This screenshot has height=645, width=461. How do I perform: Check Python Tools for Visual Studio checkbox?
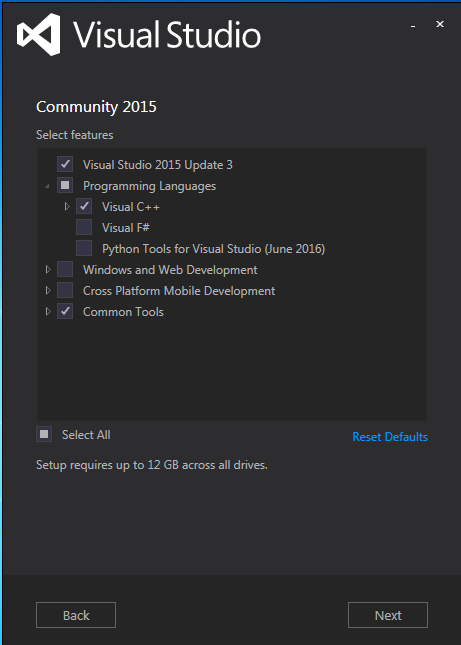(x=84, y=248)
